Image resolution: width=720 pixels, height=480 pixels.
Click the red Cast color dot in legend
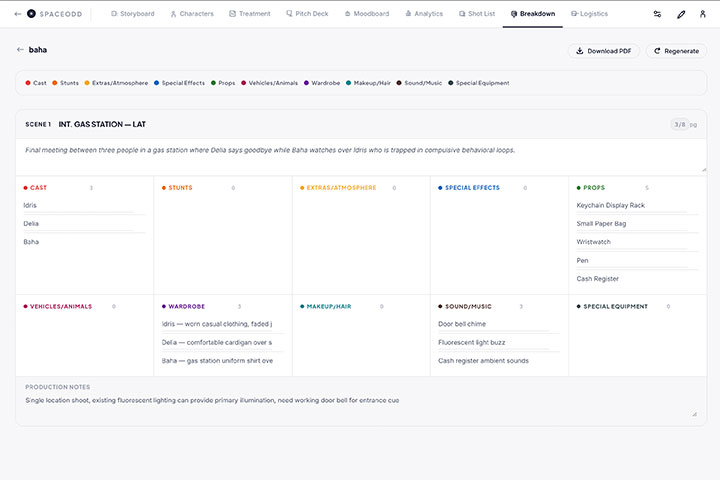click(28, 83)
